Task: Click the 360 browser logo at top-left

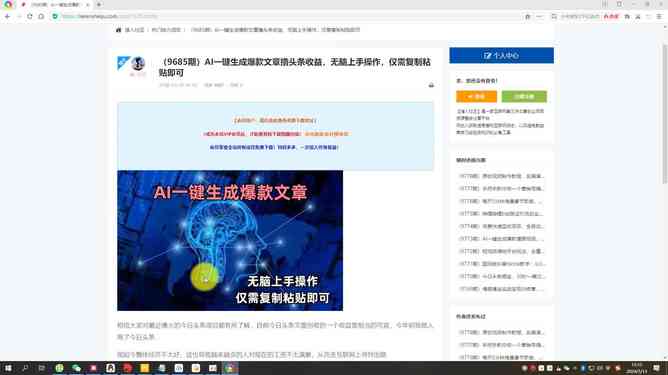Action: [x=8, y=4]
